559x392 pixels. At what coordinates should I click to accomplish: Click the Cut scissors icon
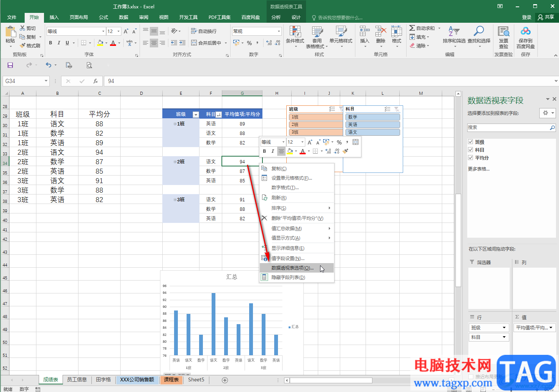pos(22,28)
